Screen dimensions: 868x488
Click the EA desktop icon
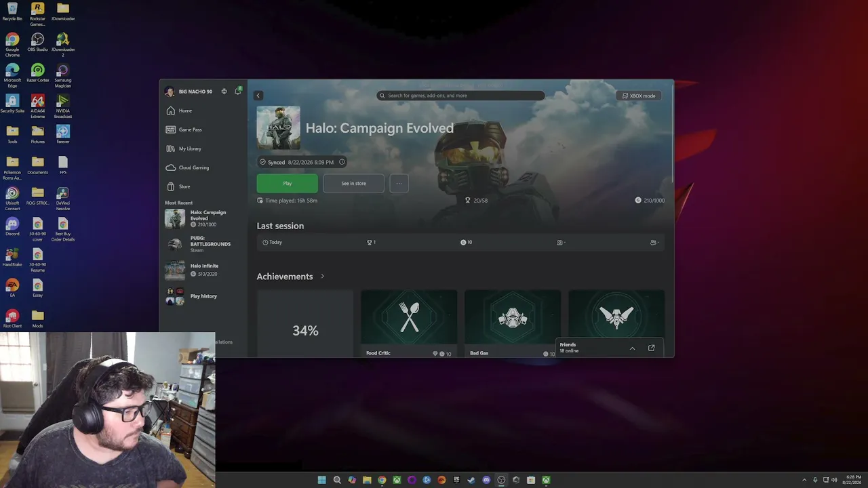[x=12, y=288]
